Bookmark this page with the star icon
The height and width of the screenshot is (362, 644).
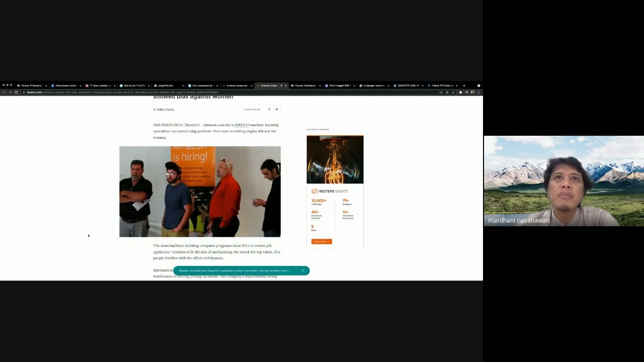click(x=453, y=92)
